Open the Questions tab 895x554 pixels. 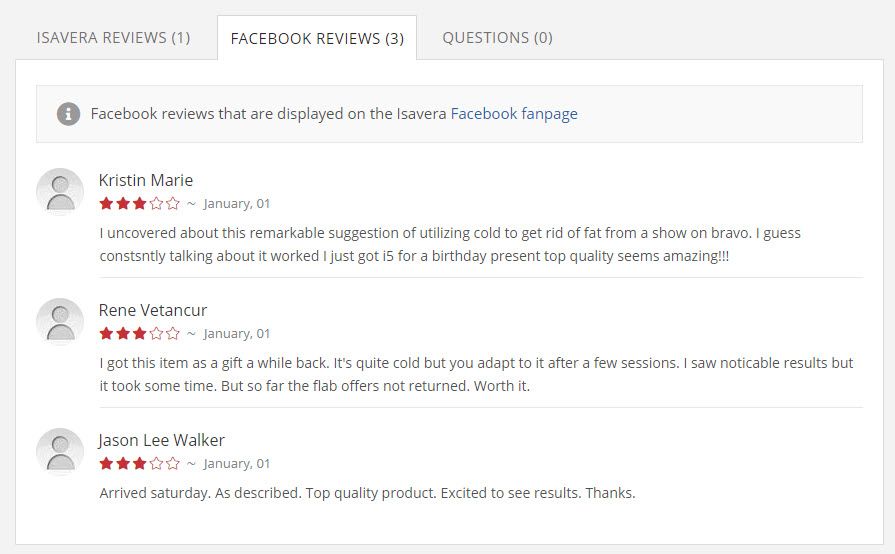[x=497, y=38]
